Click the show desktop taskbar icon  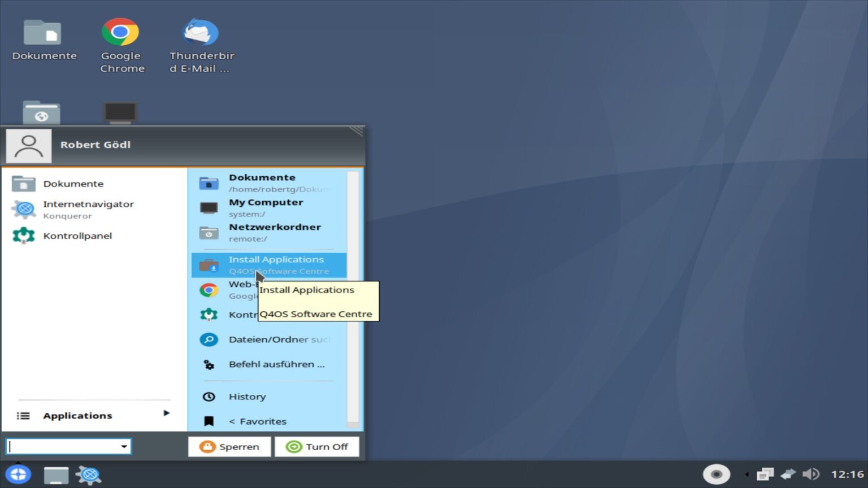(x=56, y=474)
